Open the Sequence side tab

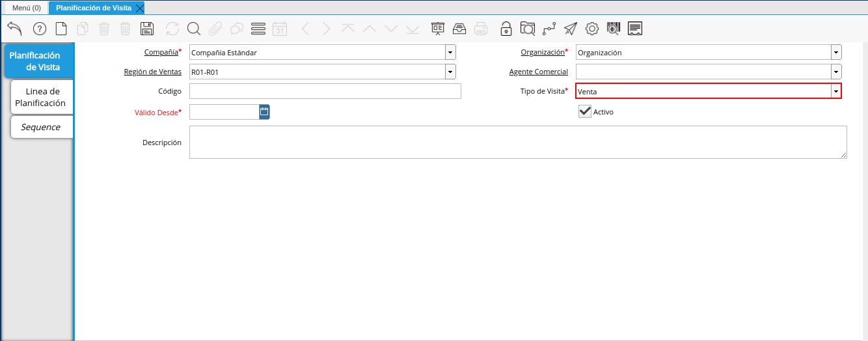click(42, 127)
